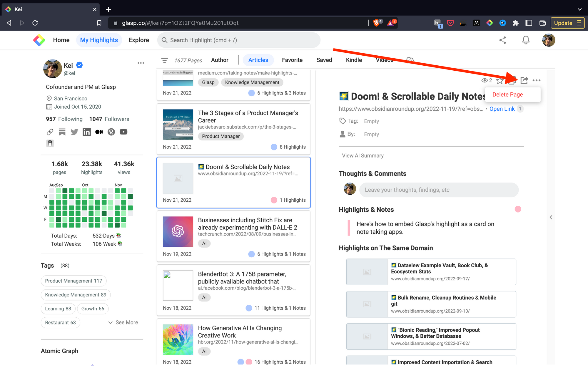The image size is (588, 368).
Task: Open the notifications bell
Action: (x=526, y=40)
